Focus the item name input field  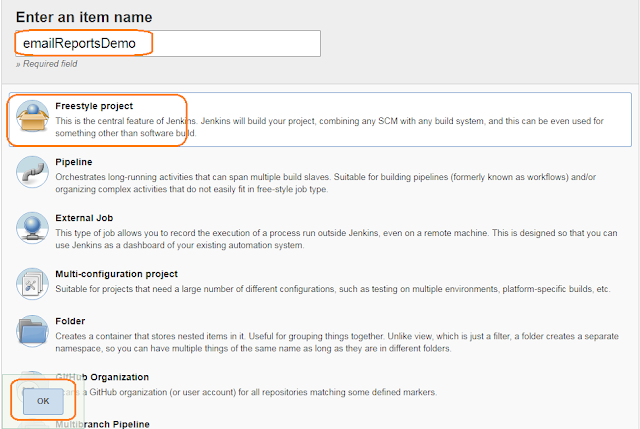click(x=166, y=44)
